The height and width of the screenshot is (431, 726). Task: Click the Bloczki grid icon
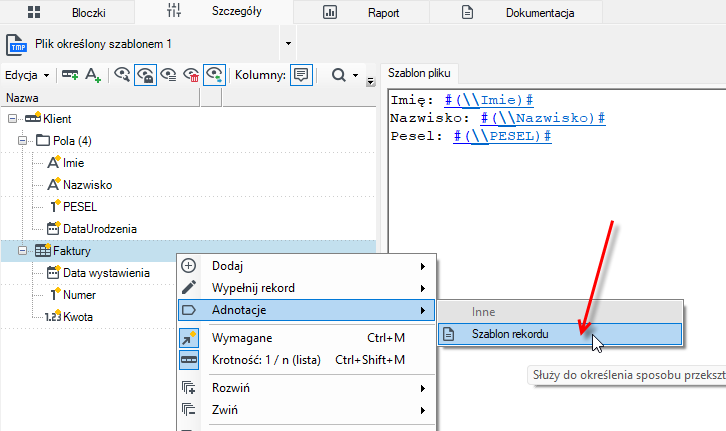coord(34,12)
